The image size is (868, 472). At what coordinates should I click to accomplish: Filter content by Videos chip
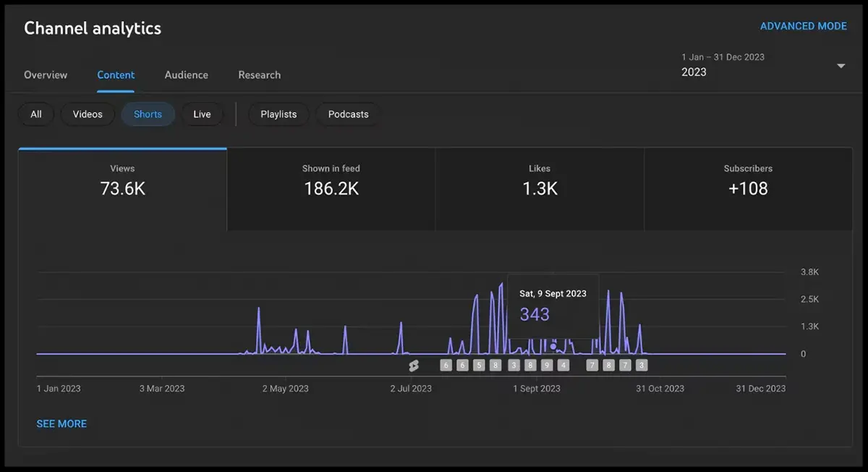click(88, 114)
